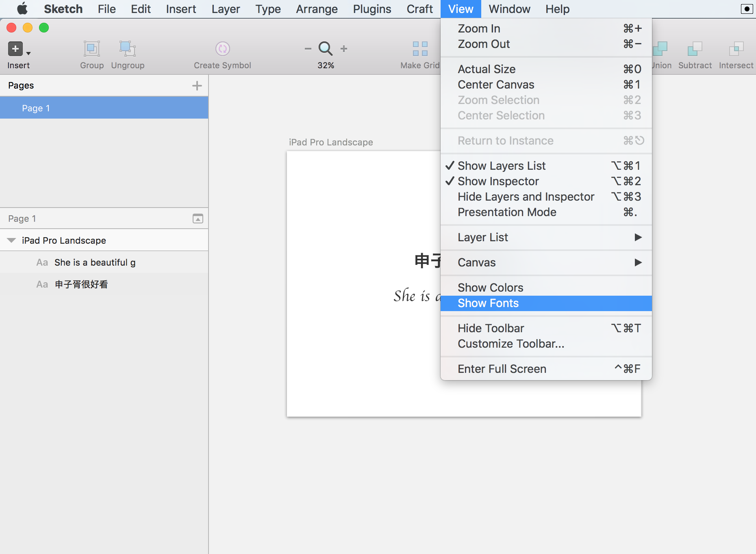Click the Ungroup toolbar icon
Viewport: 756px width, 554px height.
(128, 49)
